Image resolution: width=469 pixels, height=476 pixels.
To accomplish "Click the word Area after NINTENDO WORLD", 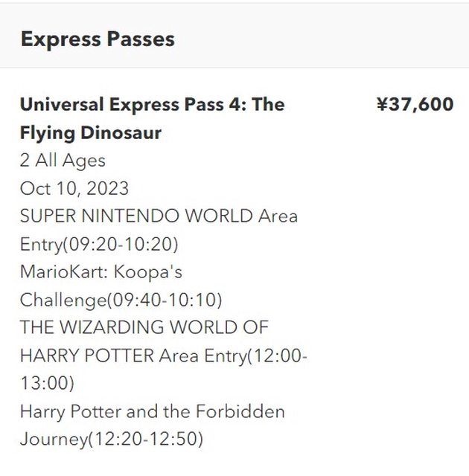I will (x=278, y=216).
